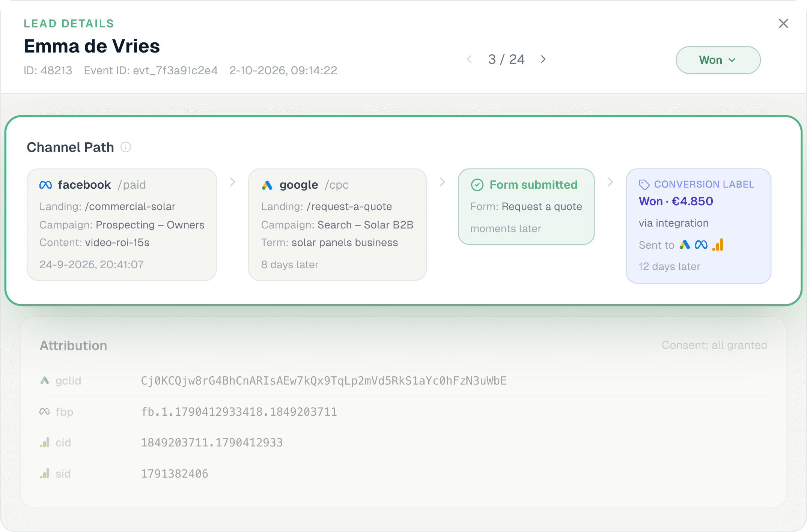The image size is (807, 532).
Task: Click the Meta icon after Sent to
Action: click(701, 245)
